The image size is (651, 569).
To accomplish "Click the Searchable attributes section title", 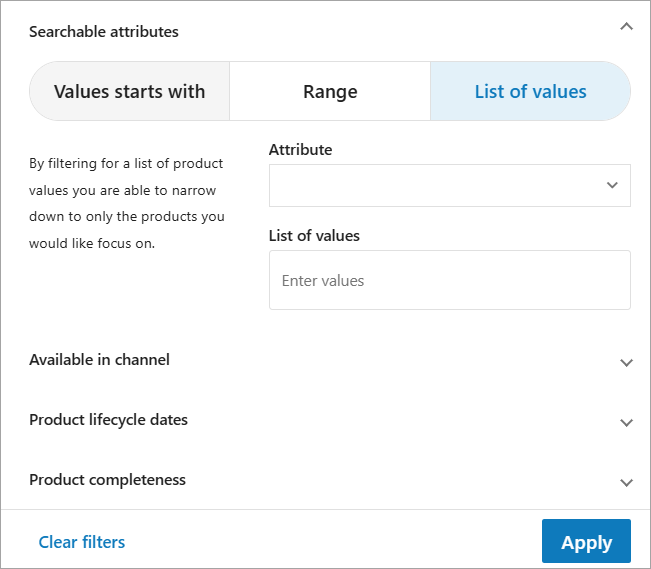I will coord(104,32).
